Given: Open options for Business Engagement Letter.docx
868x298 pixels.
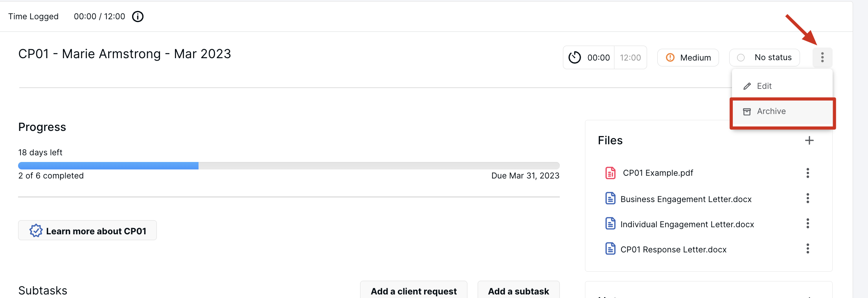Looking at the screenshot, I should click(x=808, y=198).
